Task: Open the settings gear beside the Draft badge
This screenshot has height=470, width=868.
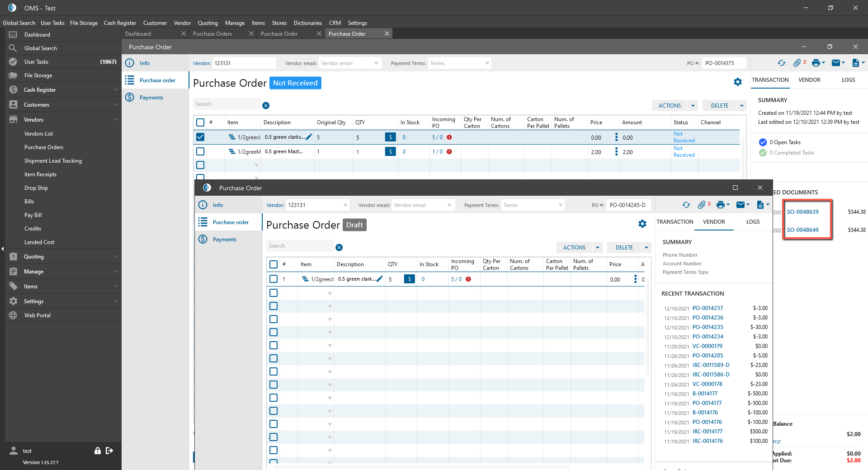Action: click(642, 224)
